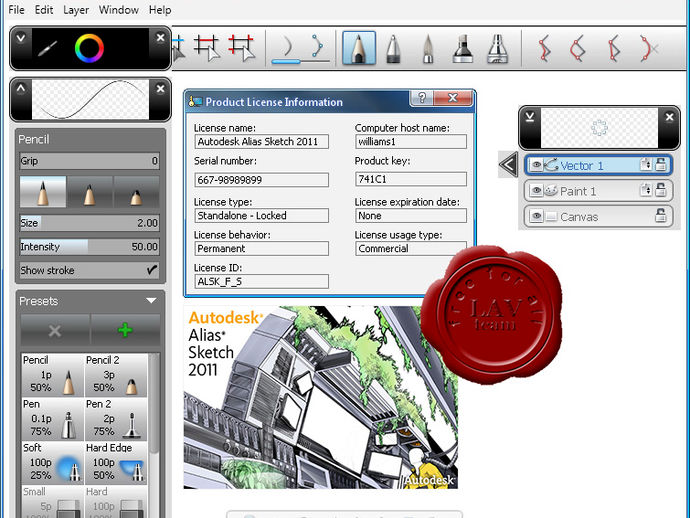Click the second red crop selection icon

click(x=241, y=48)
